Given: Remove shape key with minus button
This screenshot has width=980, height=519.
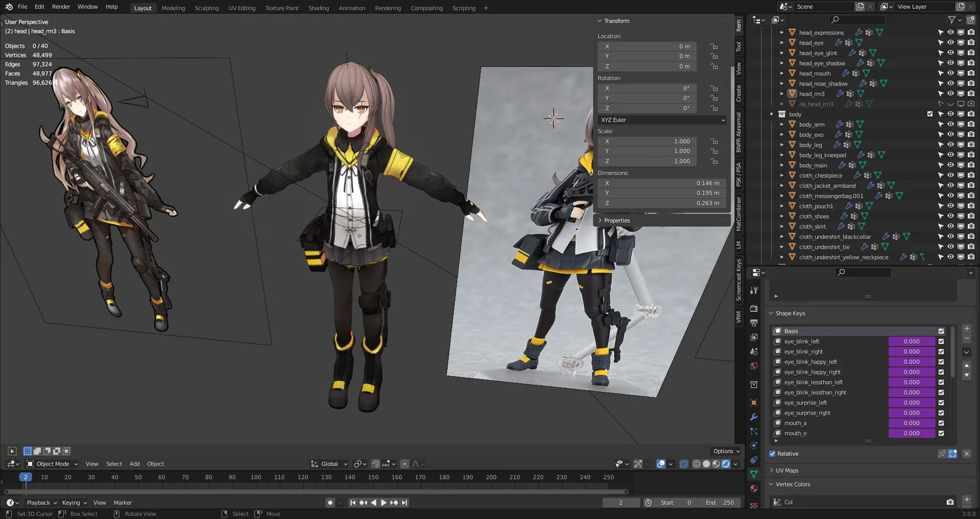Looking at the screenshot, I should (967, 338).
